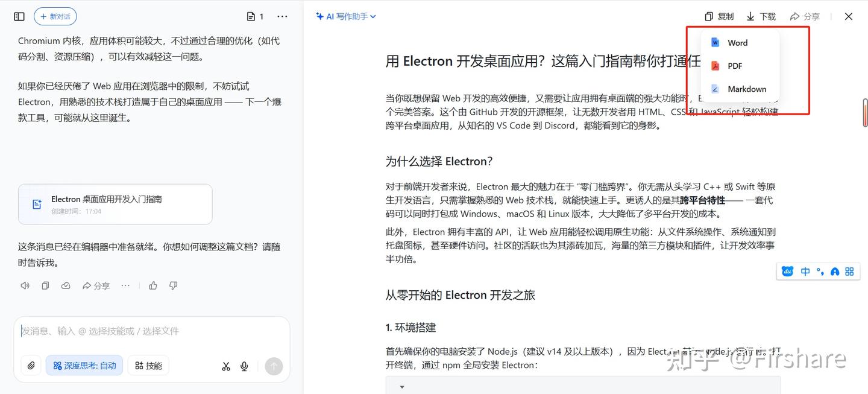Click the heading 从零开始的 Electron 开发之旅

(461, 295)
